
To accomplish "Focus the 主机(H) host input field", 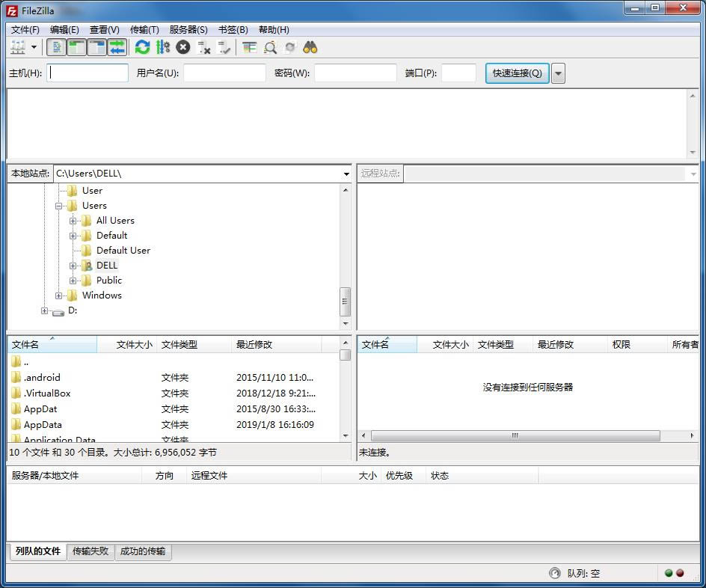I will click(x=88, y=73).
